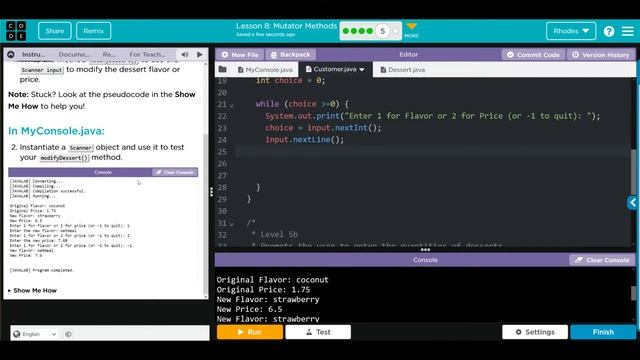
Task: Collapse the while loop fold arrow at line 21
Action: tap(231, 106)
